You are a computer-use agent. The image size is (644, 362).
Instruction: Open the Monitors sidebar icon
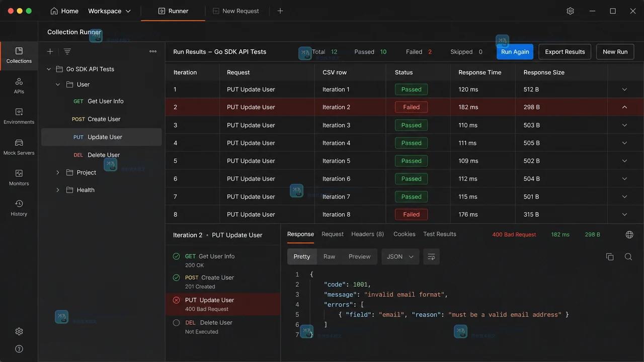pyautogui.click(x=19, y=177)
